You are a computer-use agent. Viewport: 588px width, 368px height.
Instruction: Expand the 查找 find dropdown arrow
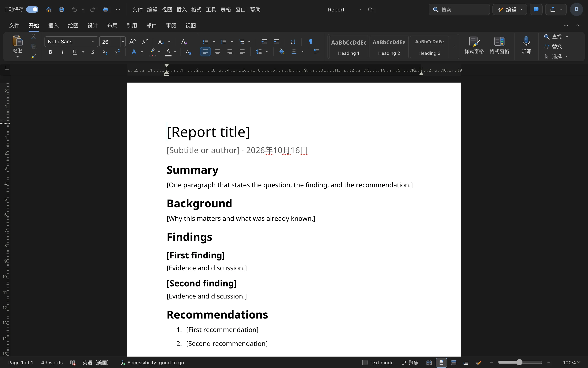tap(567, 37)
